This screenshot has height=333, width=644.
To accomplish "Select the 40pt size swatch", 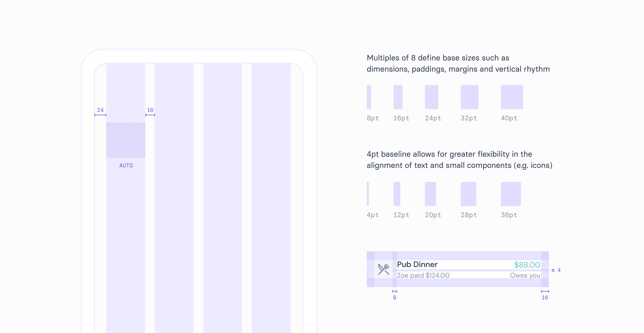I will click(x=512, y=97).
